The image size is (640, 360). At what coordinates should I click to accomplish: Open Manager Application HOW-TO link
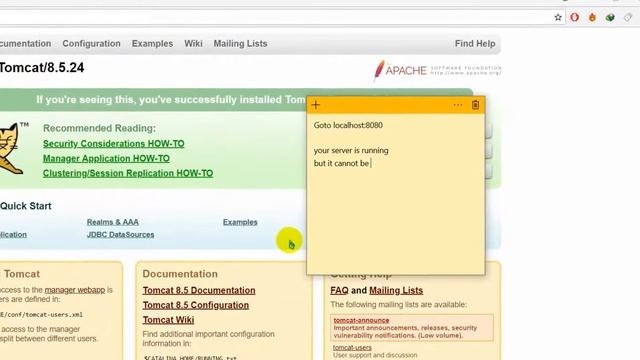click(x=106, y=158)
